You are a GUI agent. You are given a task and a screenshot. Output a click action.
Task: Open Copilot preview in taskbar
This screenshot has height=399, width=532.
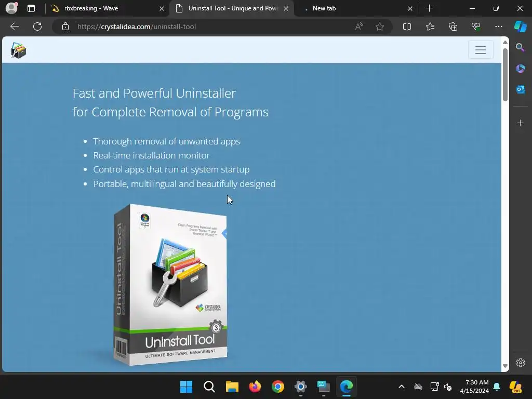tap(516, 387)
